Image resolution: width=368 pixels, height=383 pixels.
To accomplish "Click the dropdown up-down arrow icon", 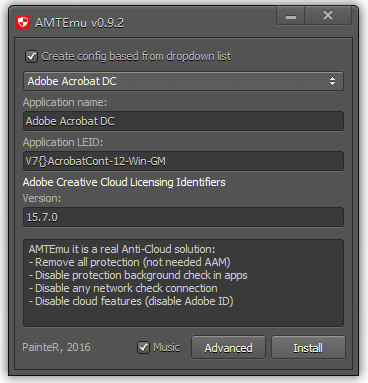I will pos(332,81).
